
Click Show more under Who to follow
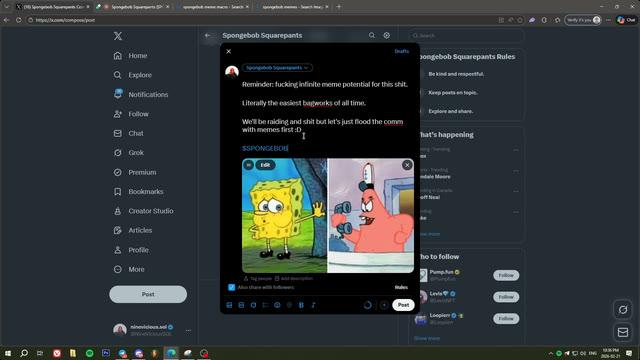coord(427,338)
